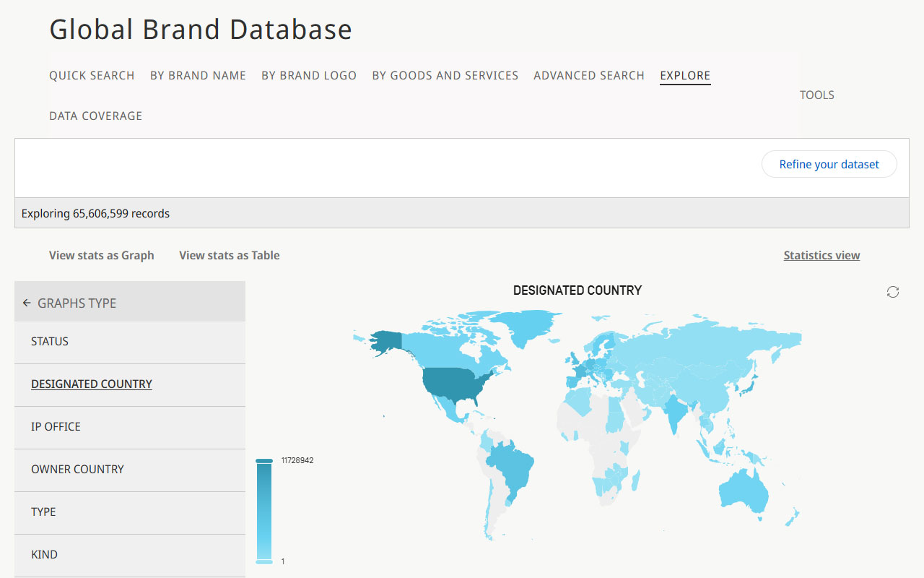Select the Type graph option

43,512
